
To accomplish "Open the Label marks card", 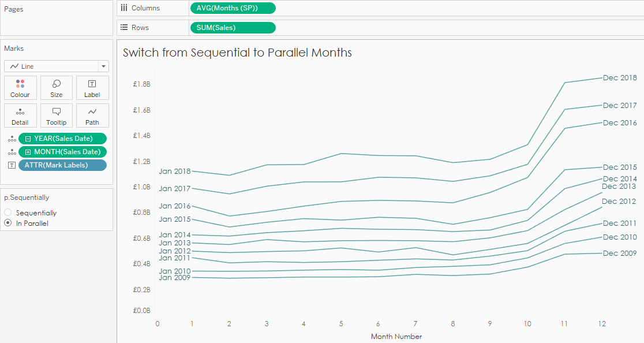I will pyautogui.click(x=92, y=88).
